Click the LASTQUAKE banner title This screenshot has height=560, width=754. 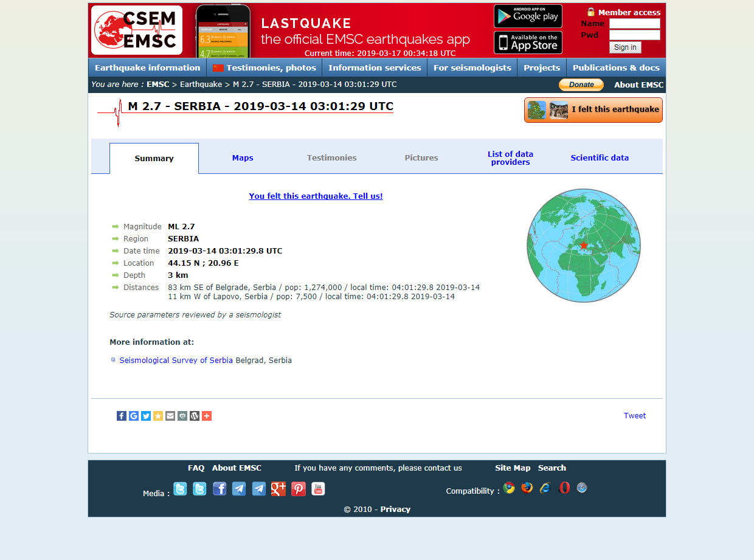306,24
